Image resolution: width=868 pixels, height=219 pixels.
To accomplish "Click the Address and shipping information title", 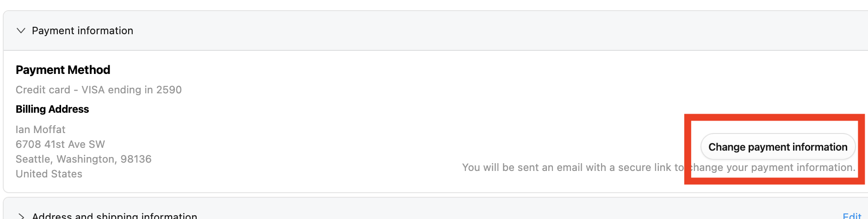I will 114,216.
